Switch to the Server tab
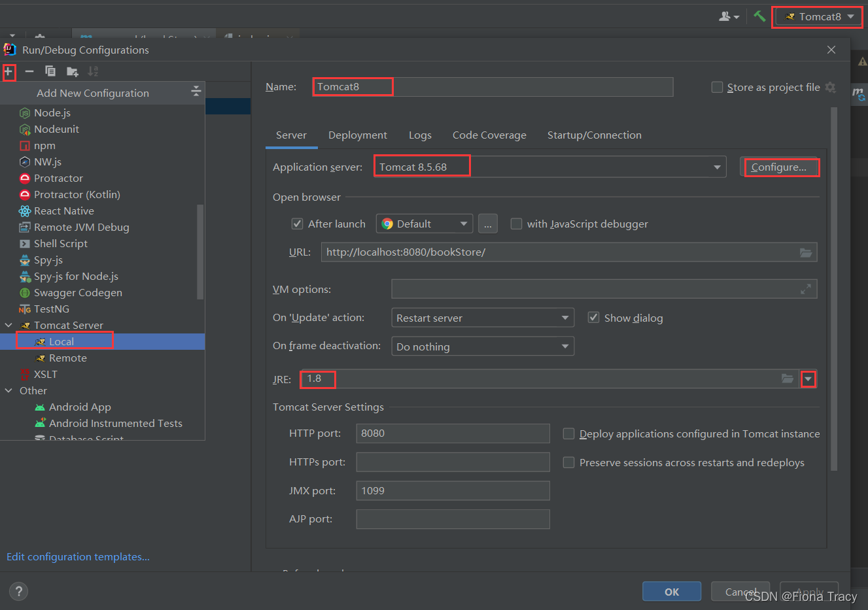The height and width of the screenshot is (610, 868). [291, 135]
